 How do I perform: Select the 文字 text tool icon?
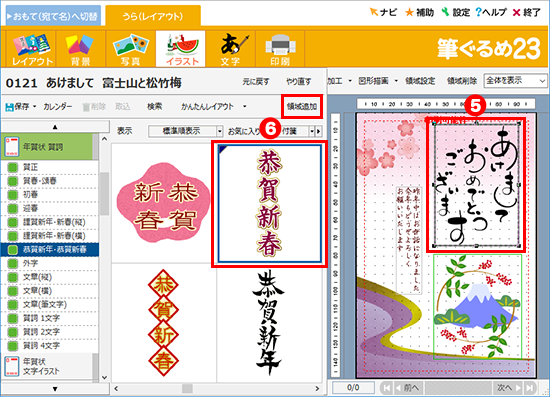pyautogui.click(x=230, y=49)
